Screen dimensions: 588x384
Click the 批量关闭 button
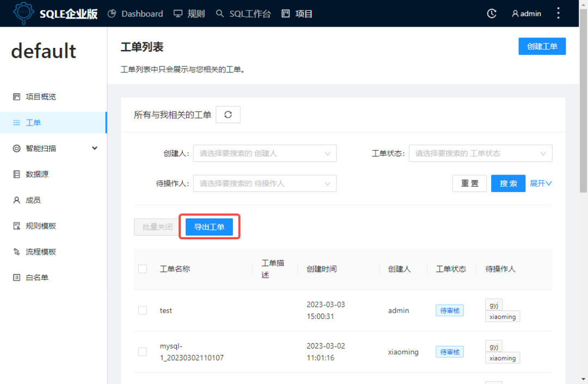click(157, 227)
